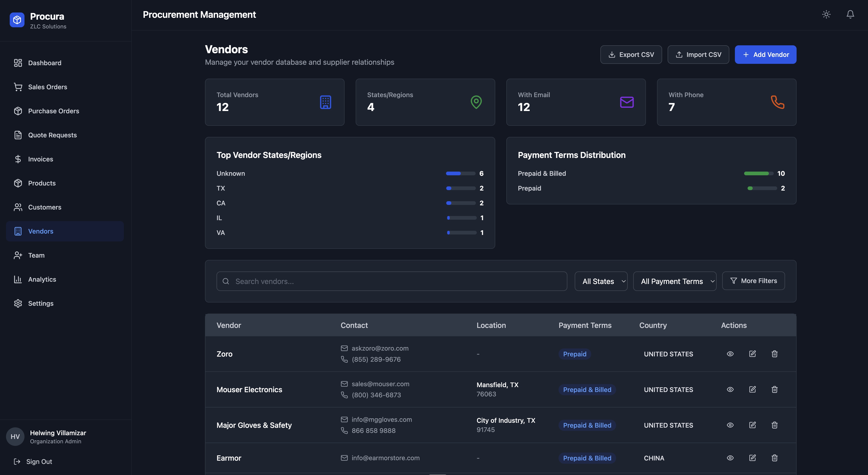Click the edit icon for Earmor

(752, 458)
